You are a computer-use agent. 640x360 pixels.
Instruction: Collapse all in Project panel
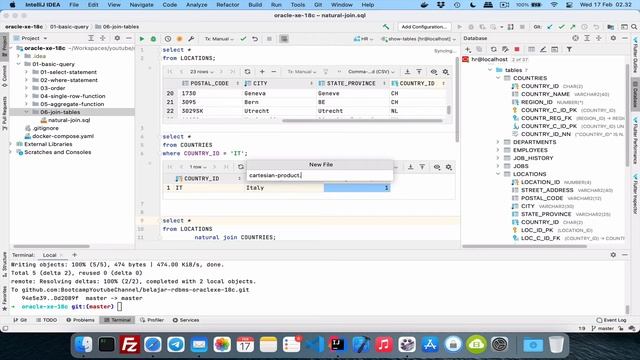point(102,38)
